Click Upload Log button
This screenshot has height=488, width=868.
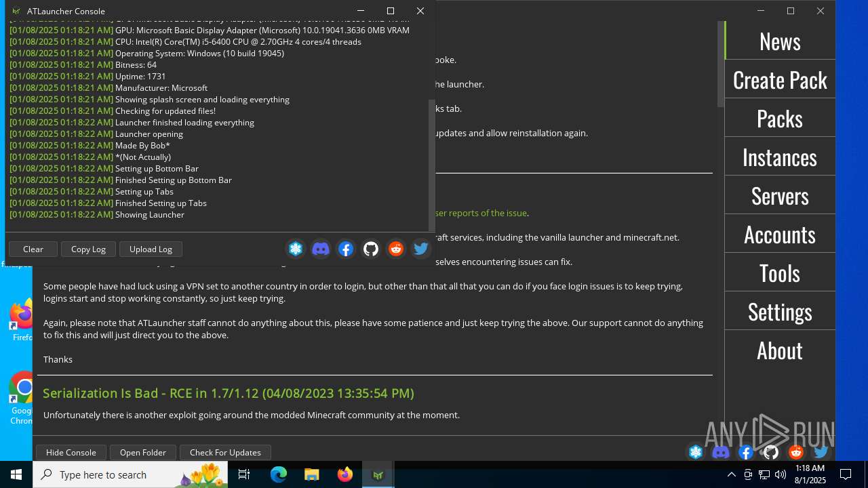(x=151, y=249)
